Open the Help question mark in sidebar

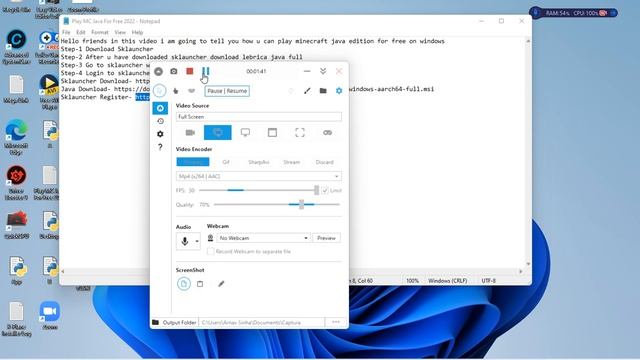click(x=160, y=147)
